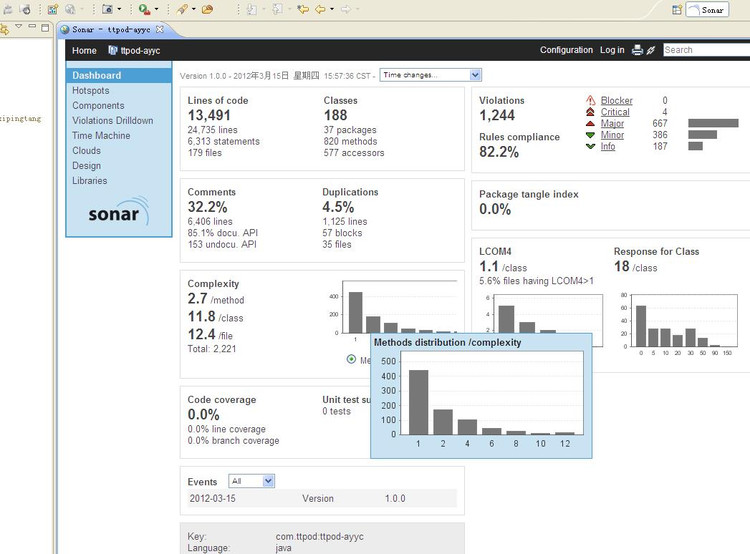
Task: Open camera icon dropdown arrow
Action: [119, 9]
